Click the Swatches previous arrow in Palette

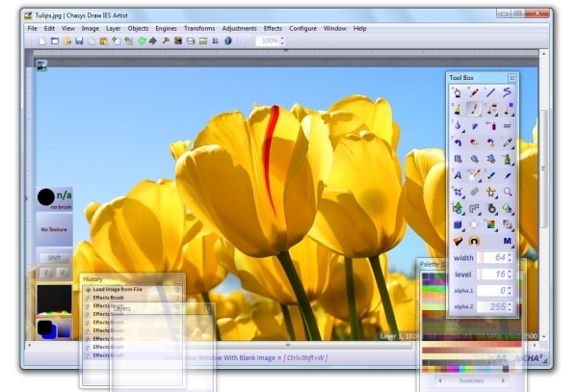(x=440, y=380)
